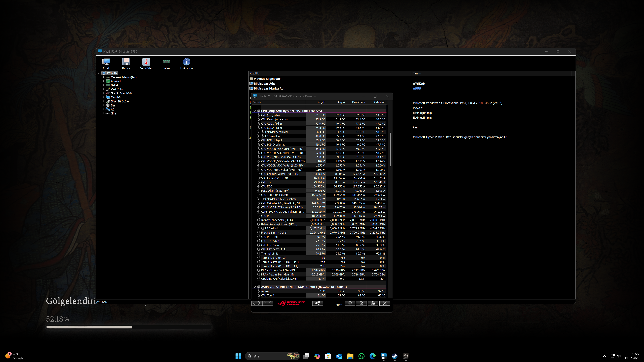
Task: Expand the Disk Sürücüleri tree node
Action: click(104, 101)
